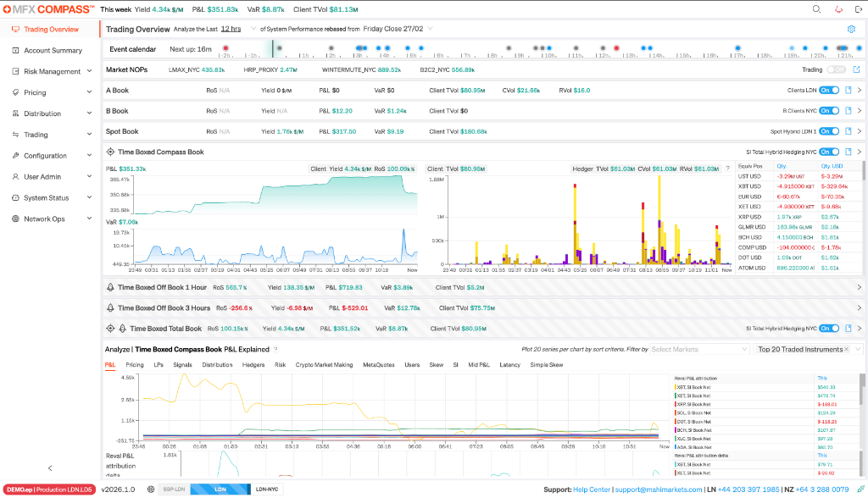Viewport: 868px width, 498px height.
Task: Click the red alert notification icon
Action: [x=838, y=9]
